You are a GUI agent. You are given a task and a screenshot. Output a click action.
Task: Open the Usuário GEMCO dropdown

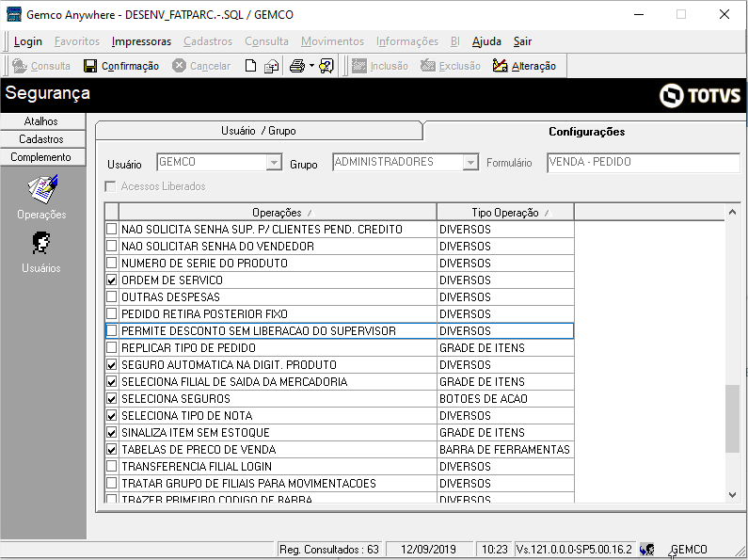pos(274,162)
